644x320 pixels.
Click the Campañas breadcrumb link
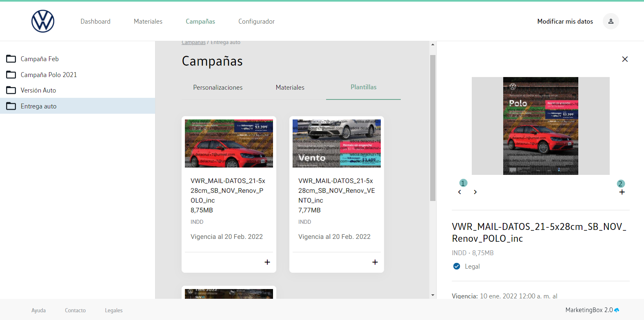[193, 42]
